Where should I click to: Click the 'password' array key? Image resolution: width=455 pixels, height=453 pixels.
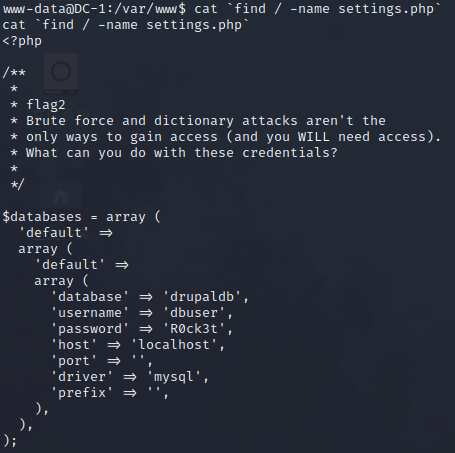point(90,329)
